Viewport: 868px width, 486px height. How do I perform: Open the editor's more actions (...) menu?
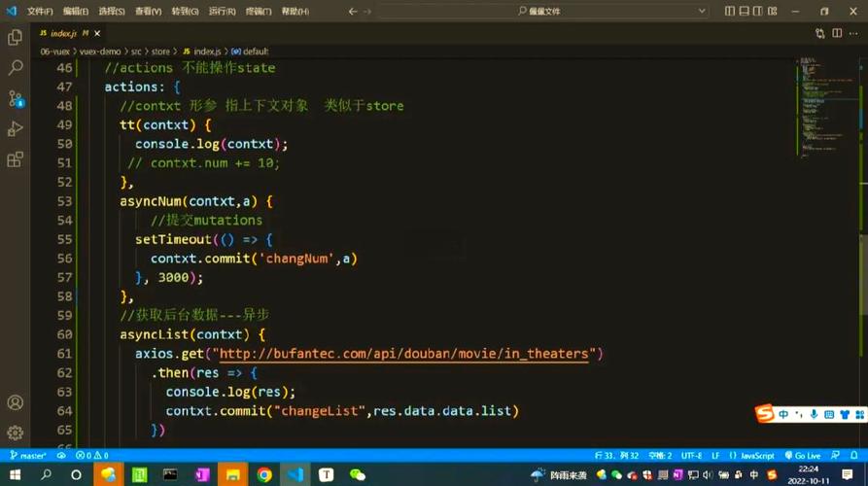(x=853, y=33)
